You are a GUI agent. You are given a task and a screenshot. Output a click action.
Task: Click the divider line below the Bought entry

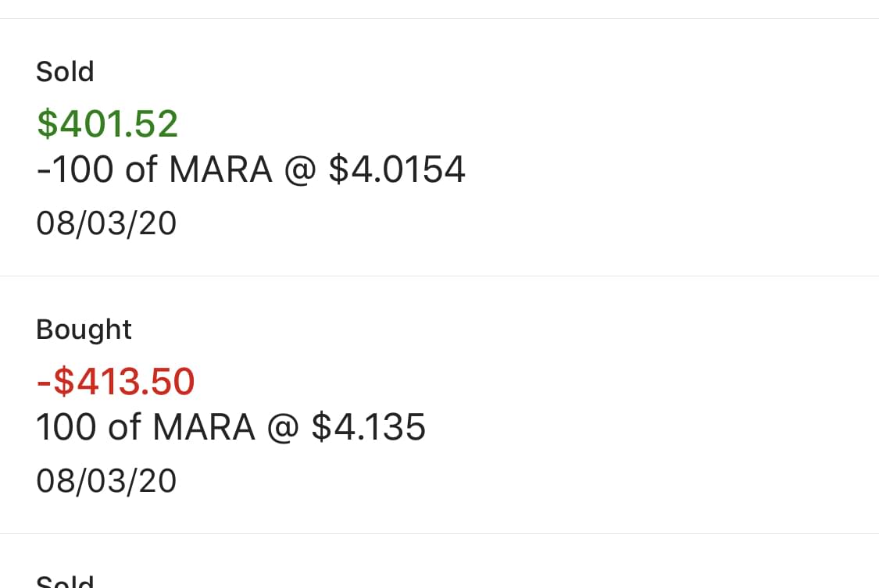pos(439,534)
